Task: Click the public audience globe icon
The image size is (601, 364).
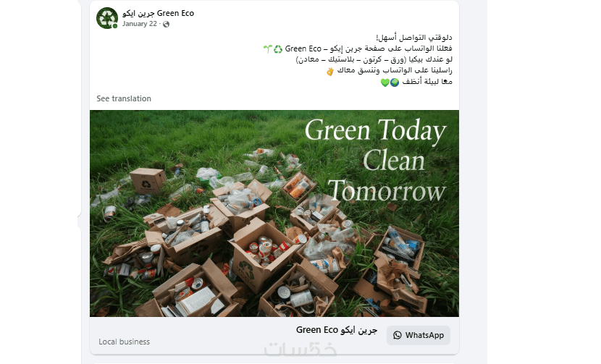Action: (x=166, y=24)
